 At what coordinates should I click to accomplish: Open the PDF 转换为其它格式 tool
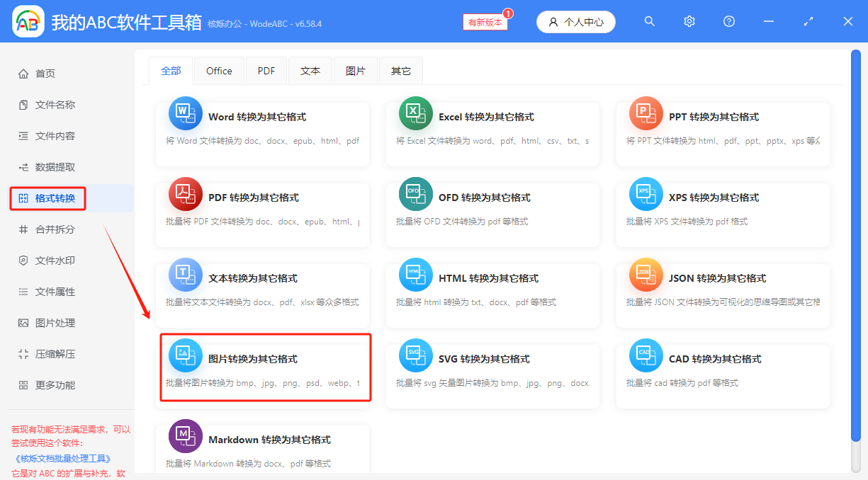pos(263,212)
